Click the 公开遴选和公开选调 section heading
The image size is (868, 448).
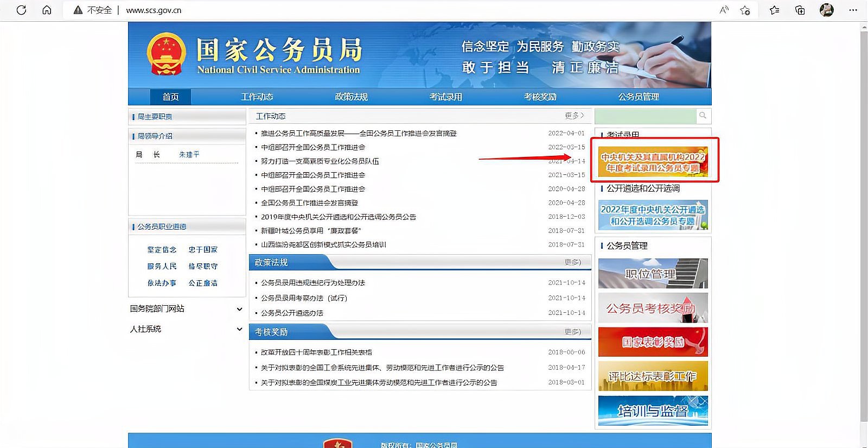point(643,188)
